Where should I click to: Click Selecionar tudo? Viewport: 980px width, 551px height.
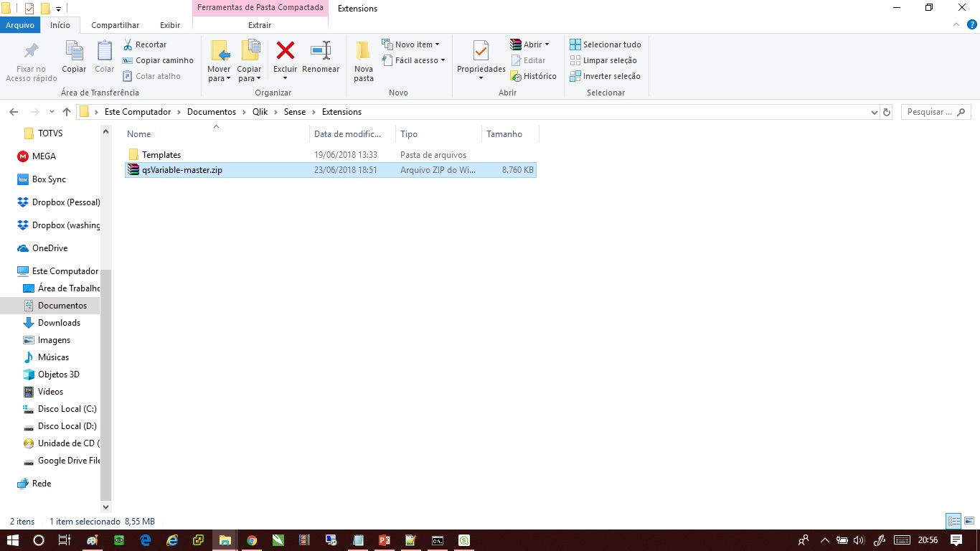(x=606, y=44)
